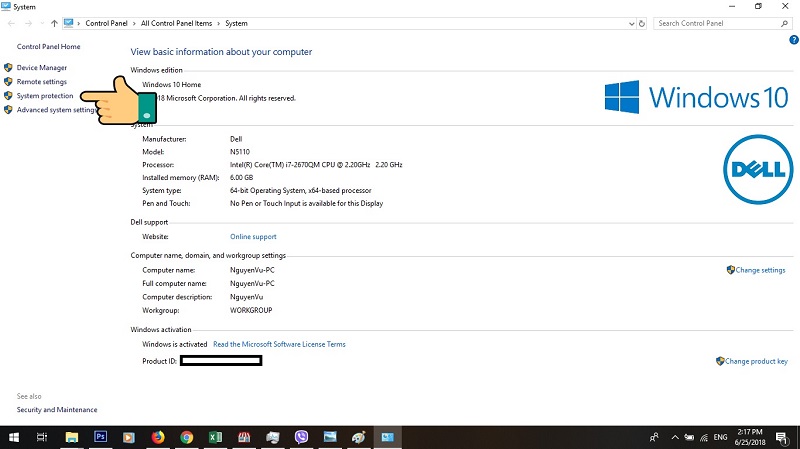Open the store awning icon on taskbar
The image size is (800, 449).
(244, 437)
